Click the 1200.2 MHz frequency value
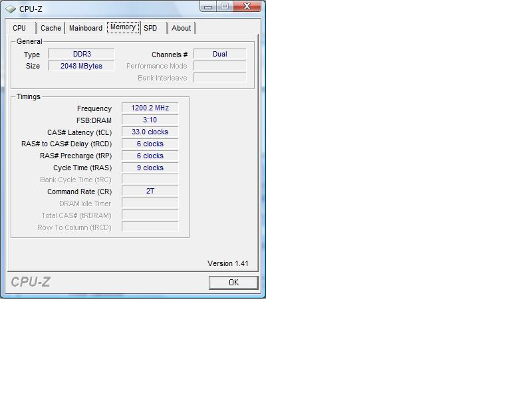Image resolution: width=532 pixels, height=399 pixels. point(150,108)
